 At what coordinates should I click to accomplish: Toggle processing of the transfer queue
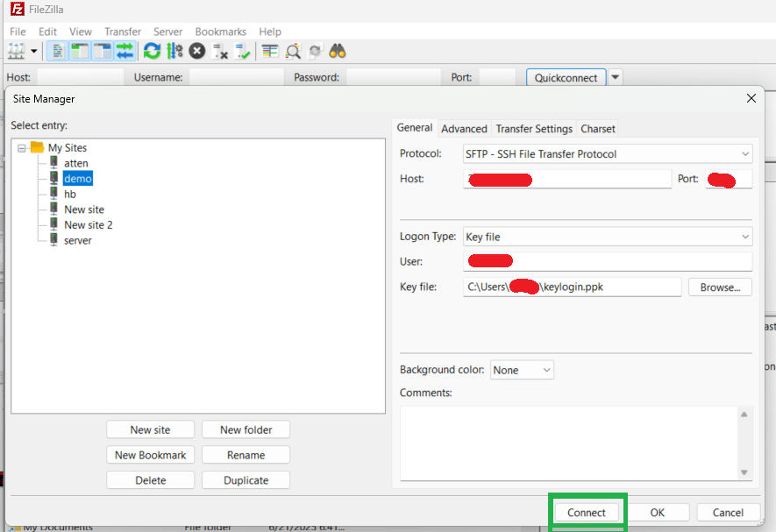pos(174,51)
